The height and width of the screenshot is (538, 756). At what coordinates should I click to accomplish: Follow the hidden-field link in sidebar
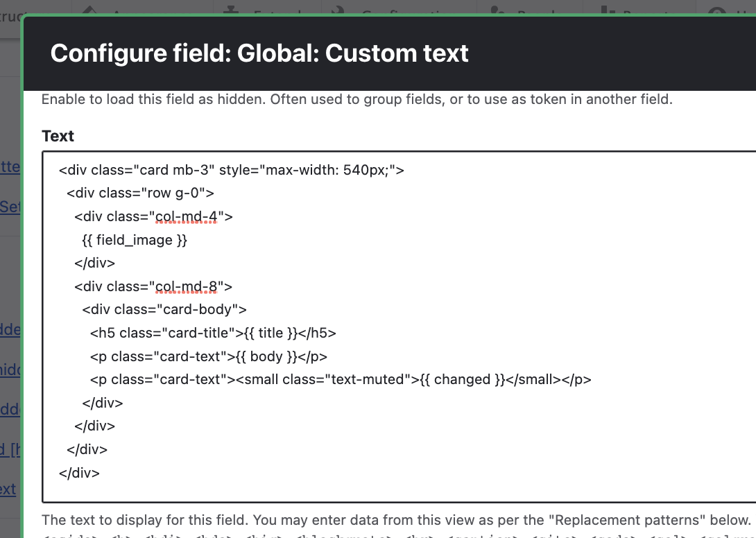(8, 370)
